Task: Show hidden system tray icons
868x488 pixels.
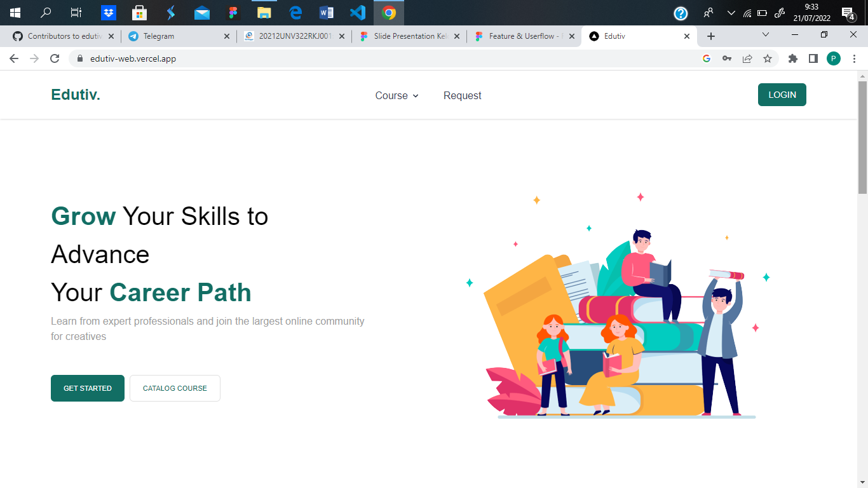Action: point(731,13)
